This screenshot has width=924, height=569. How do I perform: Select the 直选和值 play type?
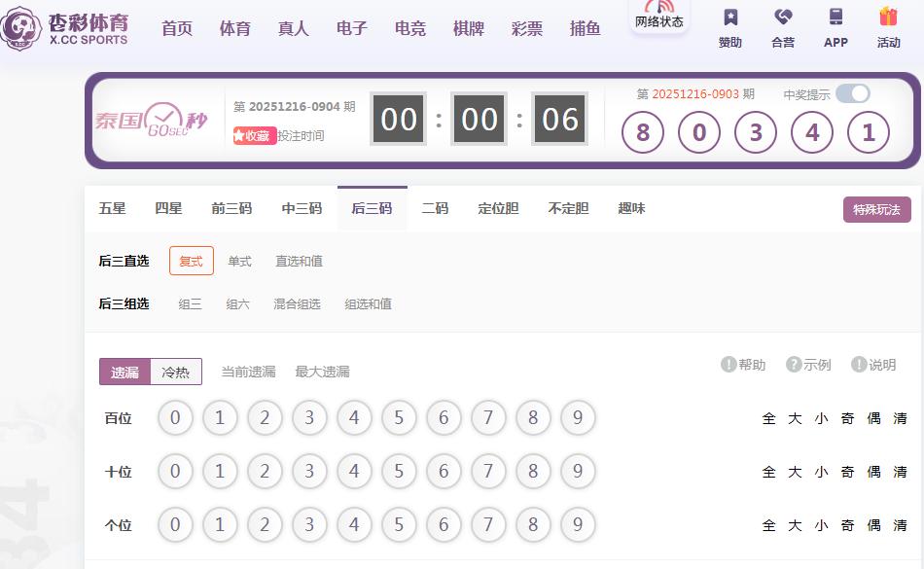click(299, 261)
